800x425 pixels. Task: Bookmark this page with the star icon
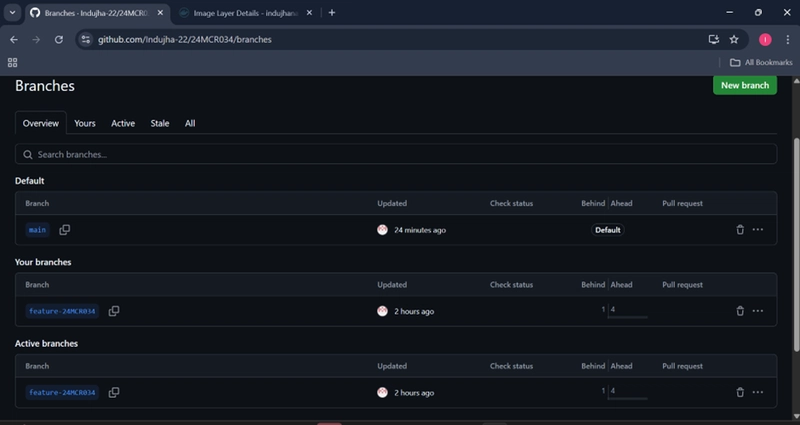(x=734, y=39)
